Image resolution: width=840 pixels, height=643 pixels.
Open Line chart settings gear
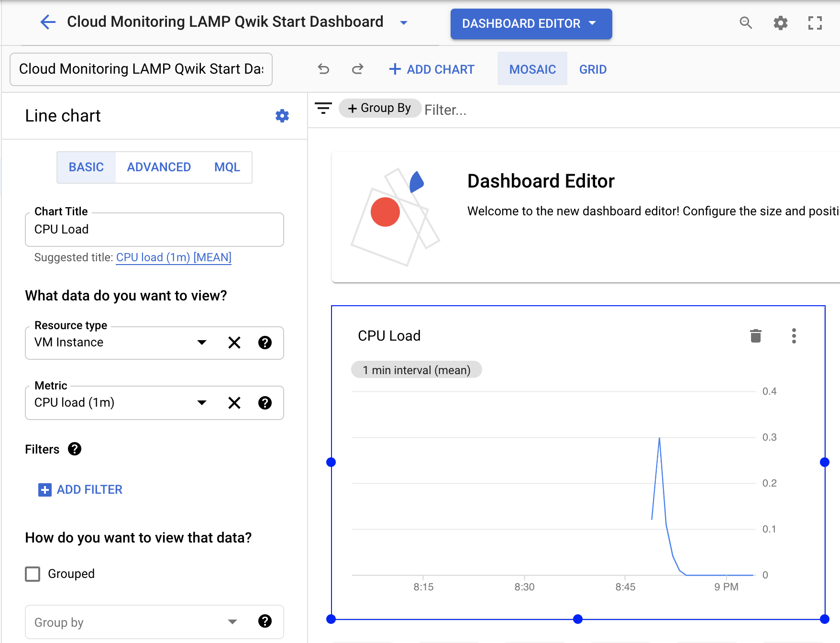coord(282,116)
